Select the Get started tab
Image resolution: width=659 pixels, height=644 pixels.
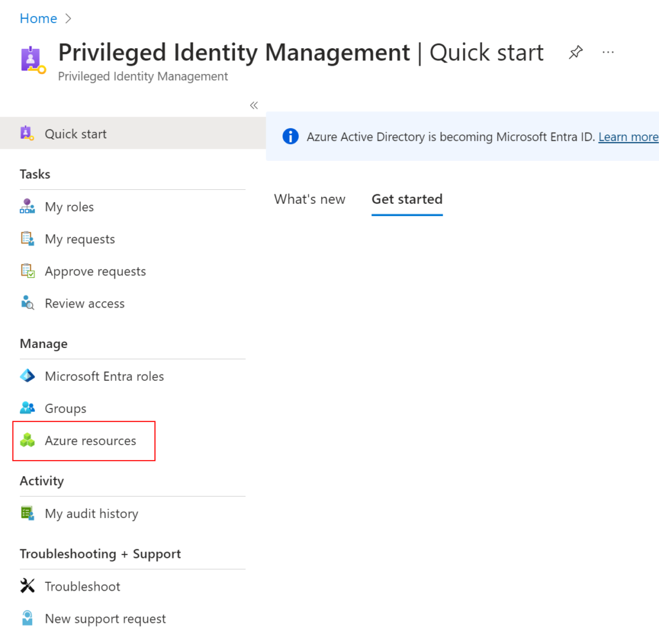coord(407,199)
